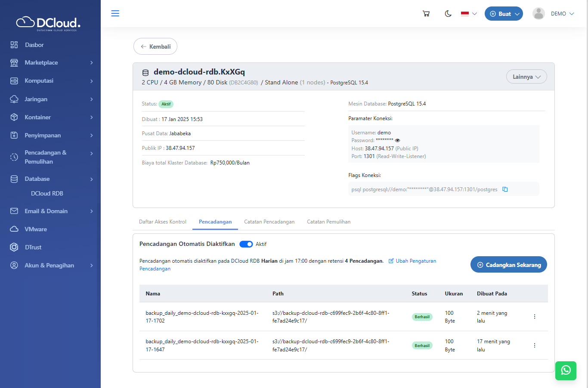
Task: Toggle dark mode moon icon
Action: click(448, 14)
